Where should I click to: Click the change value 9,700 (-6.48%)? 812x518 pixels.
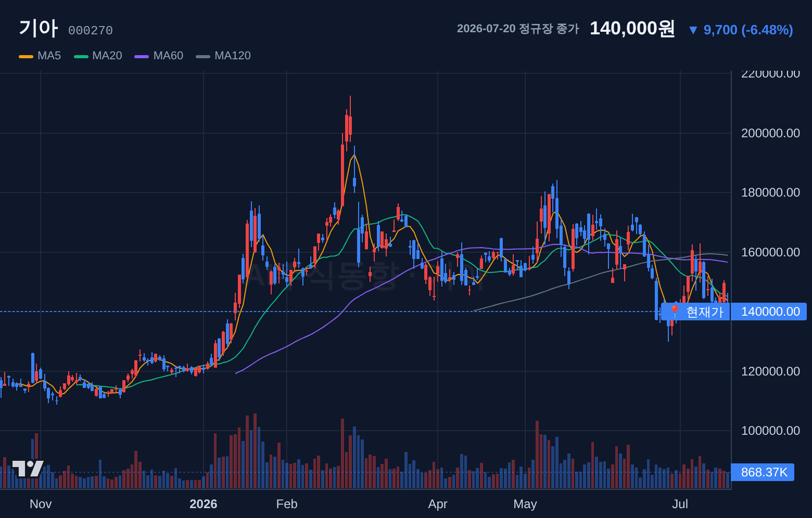click(x=748, y=30)
